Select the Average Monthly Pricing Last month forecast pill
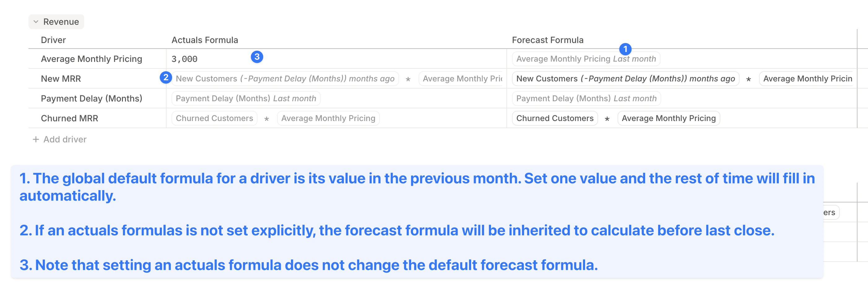 [x=586, y=59]
